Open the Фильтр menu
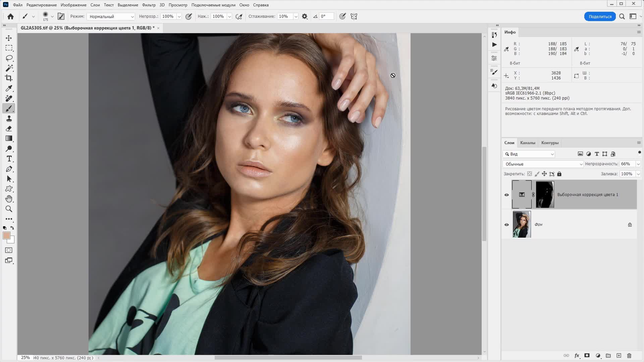This screenshot has width=644, height=362. [x=149, y=5]
